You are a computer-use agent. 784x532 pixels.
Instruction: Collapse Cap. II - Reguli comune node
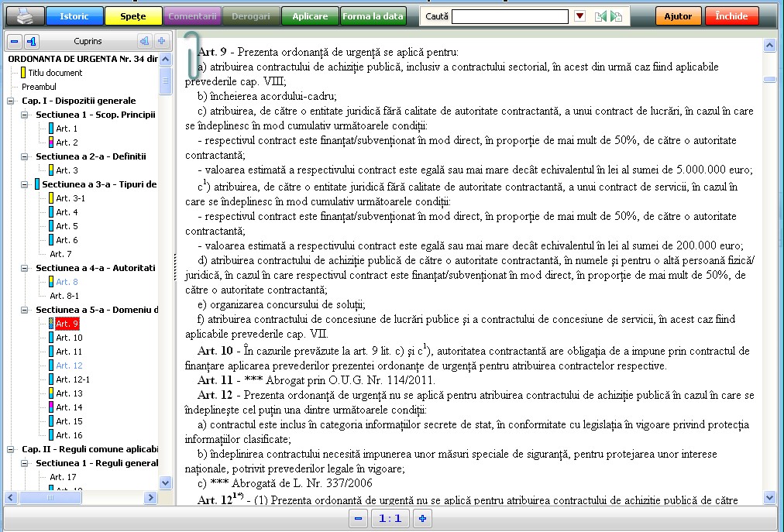tap(11, 449)
